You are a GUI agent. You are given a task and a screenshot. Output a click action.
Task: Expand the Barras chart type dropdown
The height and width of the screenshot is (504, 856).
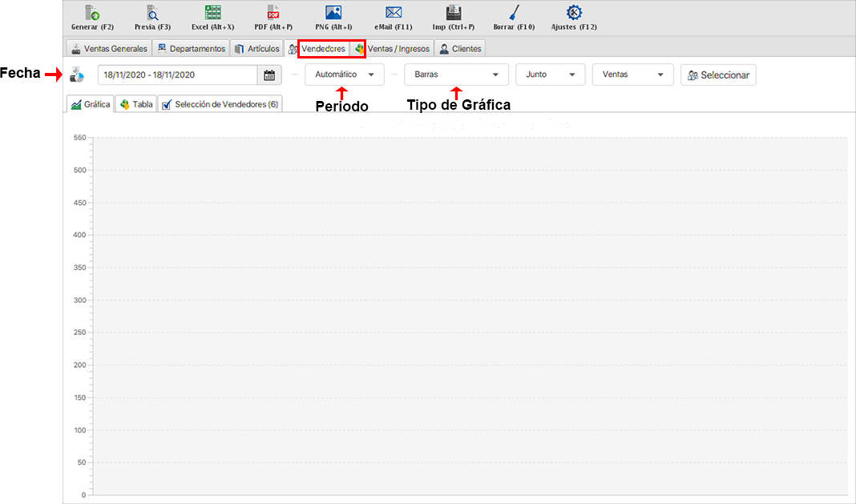pos(456,75)
